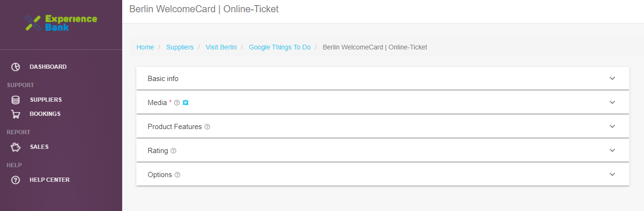Navigate to Google Things To Do breadcrumb

tap(280, 47)
